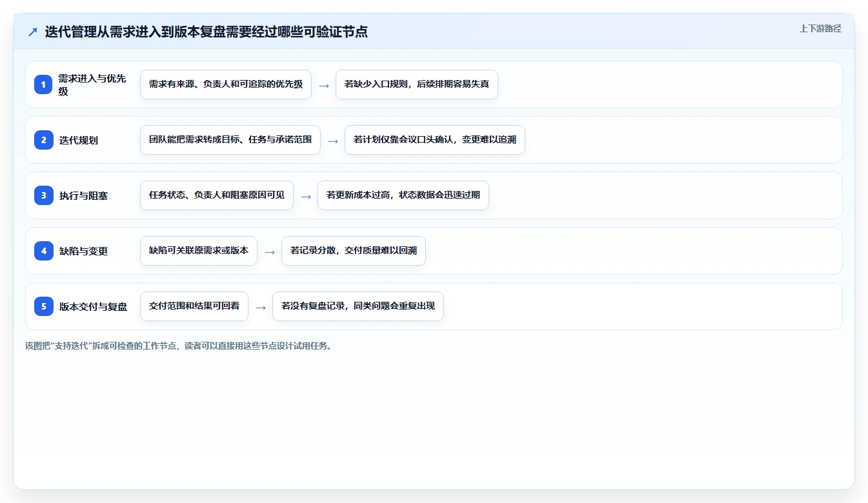Click the arrow icon beside the main title

pos(32,32)
